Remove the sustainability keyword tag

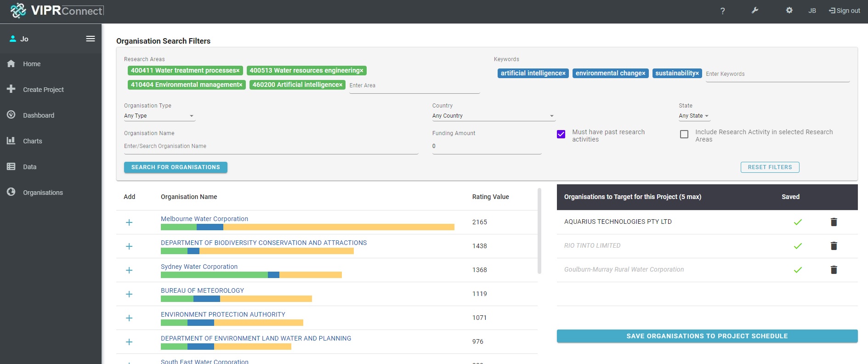click(697, 74)
